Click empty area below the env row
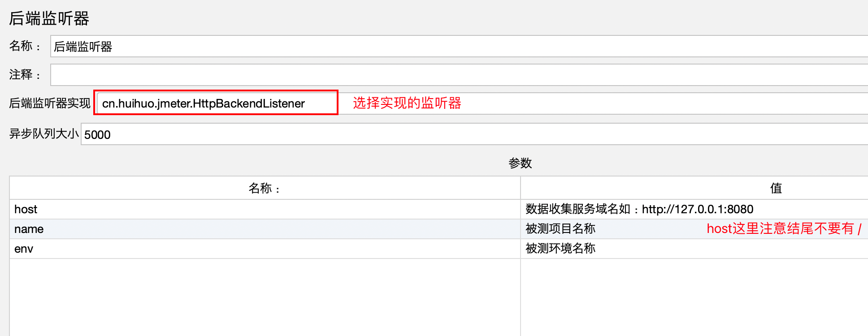The width and height of the screenshot is (868, 336). [x=265, y=296]
